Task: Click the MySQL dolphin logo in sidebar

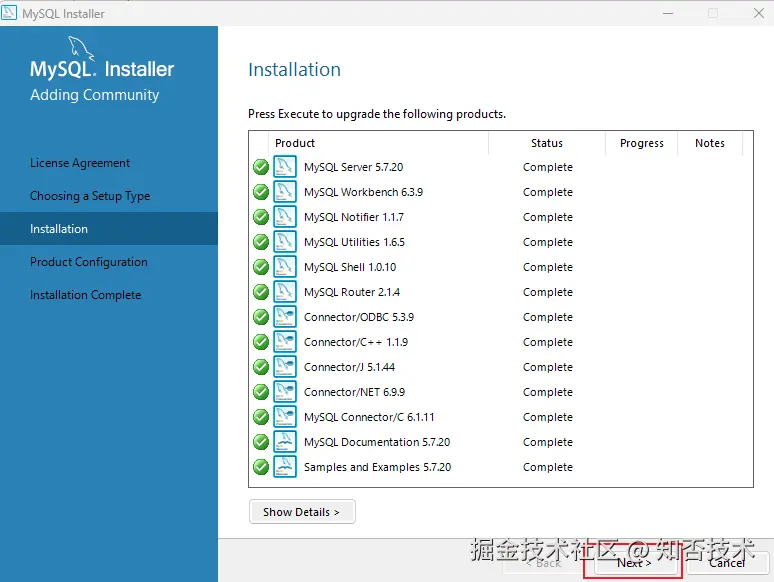Action: pos(81,48)
